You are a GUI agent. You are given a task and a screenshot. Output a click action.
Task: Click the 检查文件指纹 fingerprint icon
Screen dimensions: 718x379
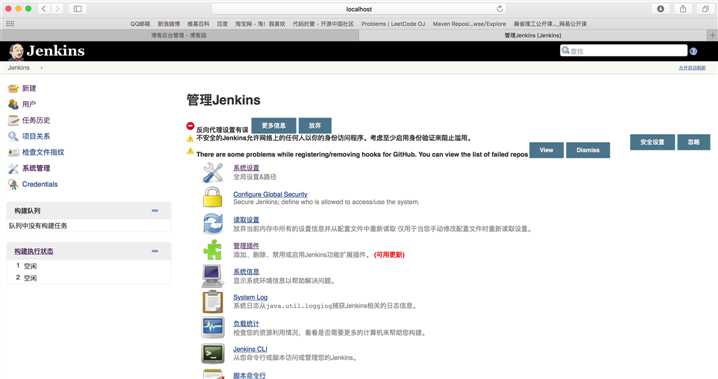click(13, 152)
